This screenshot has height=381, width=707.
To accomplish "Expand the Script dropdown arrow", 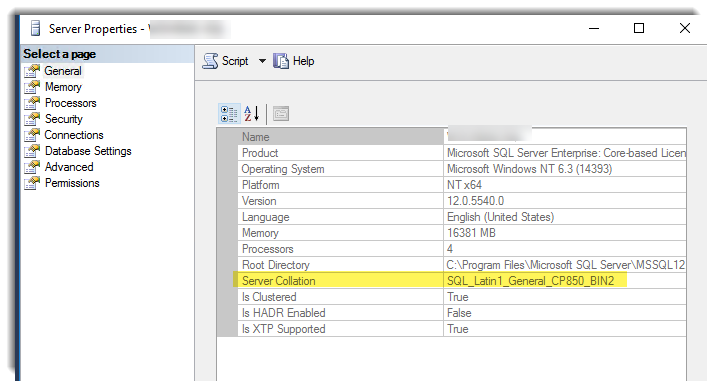I will pos(262,61).
